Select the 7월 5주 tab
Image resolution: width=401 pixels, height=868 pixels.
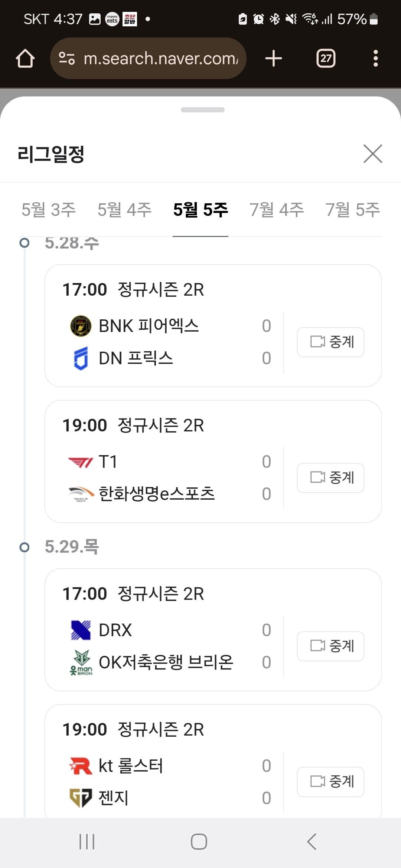tap(352, 210)
